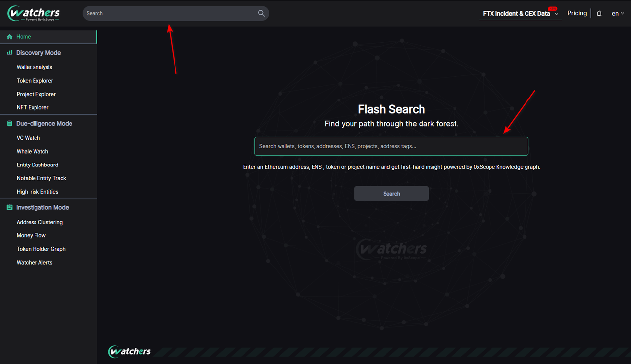
Task: Navigate to Address Clustering
Action: coord(39,223)
